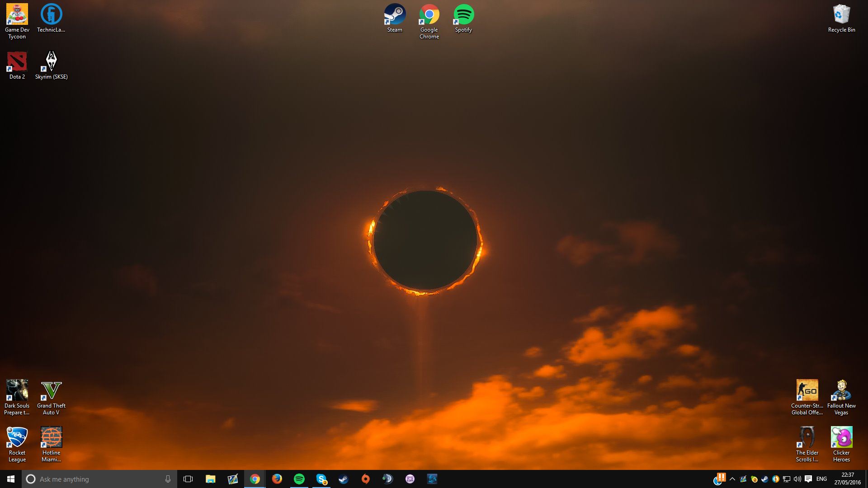The height and width of the screenshot is (488, 868).
Task: Select the Grand Theft Auto V icon
Action: click(51, 397)
